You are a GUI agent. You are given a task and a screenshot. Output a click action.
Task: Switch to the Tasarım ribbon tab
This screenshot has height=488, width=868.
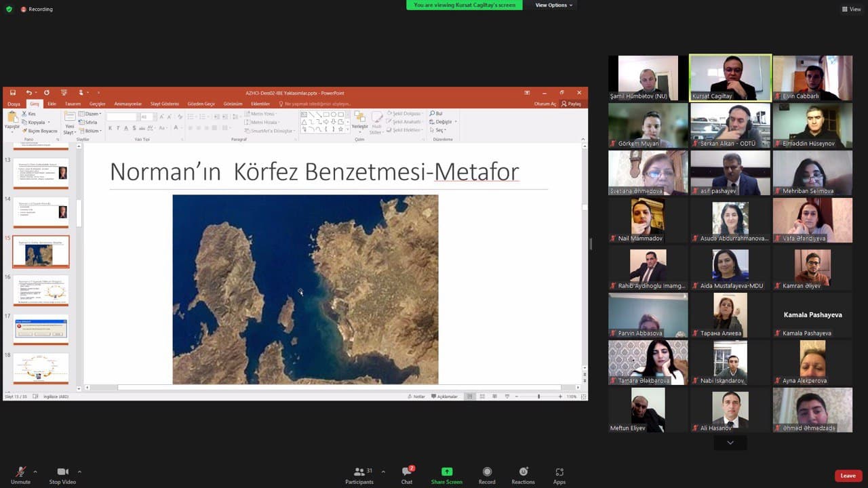point(73,104)
